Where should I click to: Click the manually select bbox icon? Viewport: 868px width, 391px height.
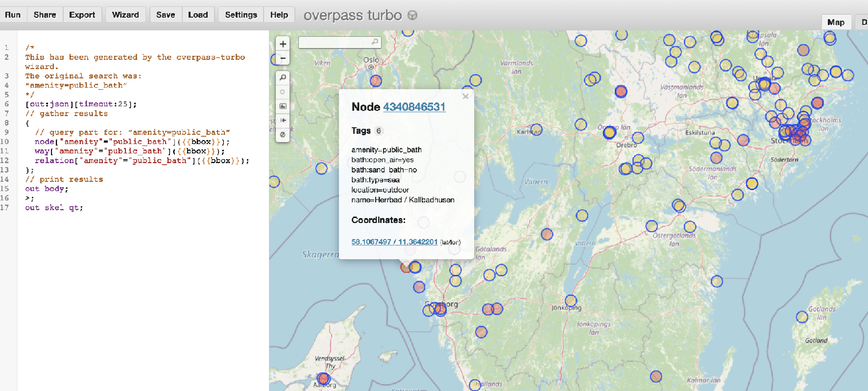pos(283,106)
